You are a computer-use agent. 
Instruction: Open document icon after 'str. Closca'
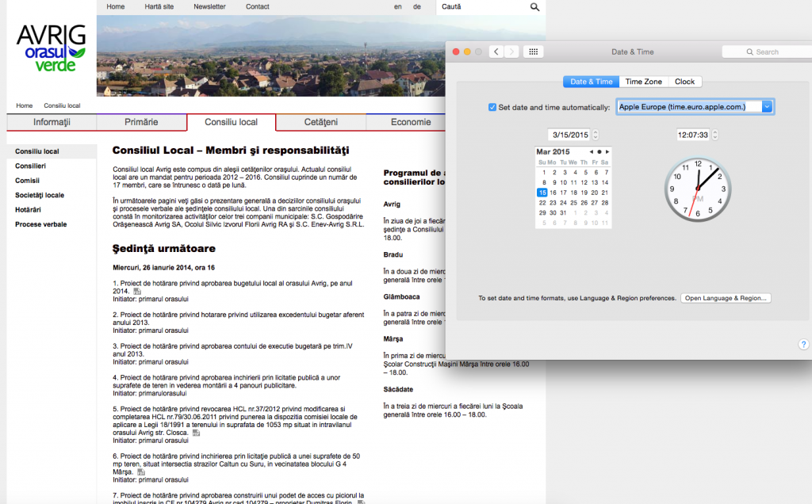click(197, 433)
